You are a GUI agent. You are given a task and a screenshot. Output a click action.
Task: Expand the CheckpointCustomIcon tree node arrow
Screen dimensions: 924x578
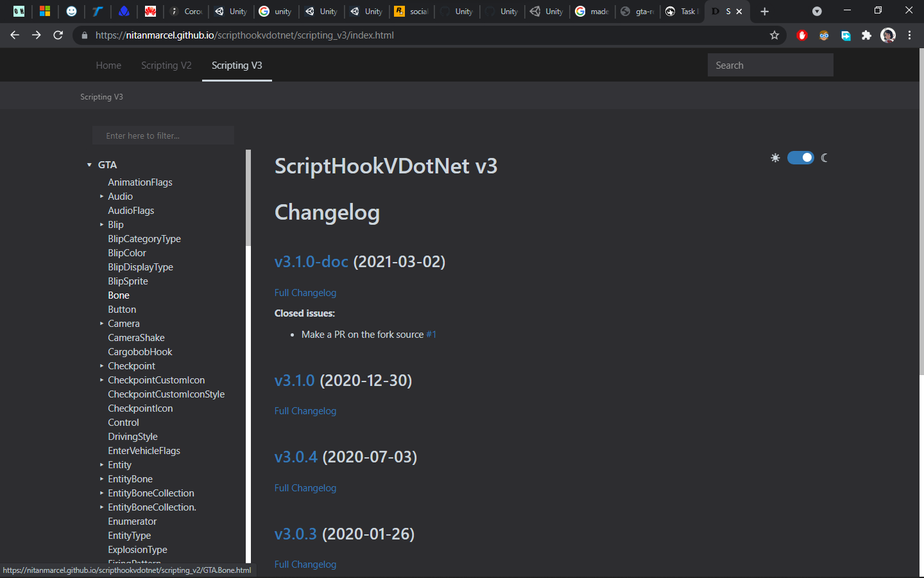coord(101,380)
